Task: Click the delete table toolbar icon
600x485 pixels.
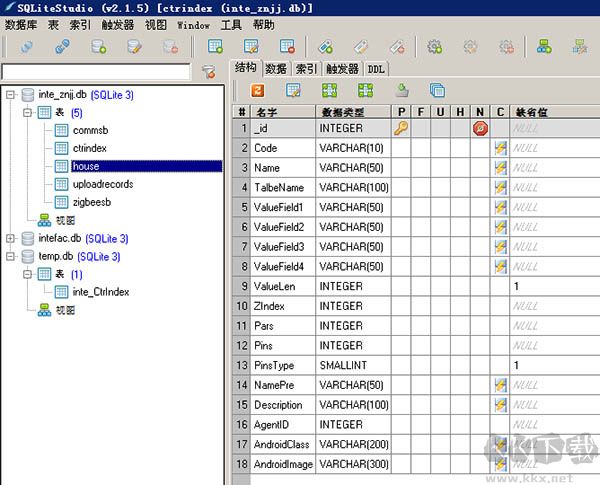Action: (287, 46)
